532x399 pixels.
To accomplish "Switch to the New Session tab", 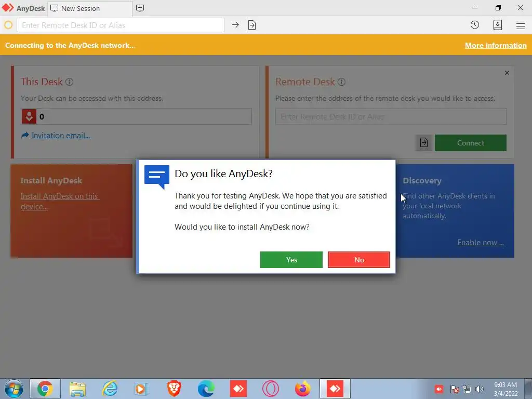I will (90, 8).
